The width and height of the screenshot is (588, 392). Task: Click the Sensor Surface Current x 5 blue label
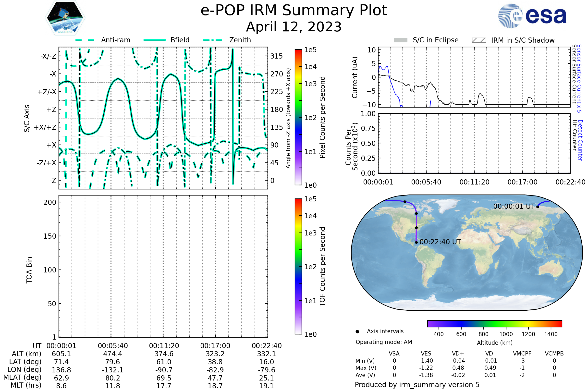[x=579, y=79]
